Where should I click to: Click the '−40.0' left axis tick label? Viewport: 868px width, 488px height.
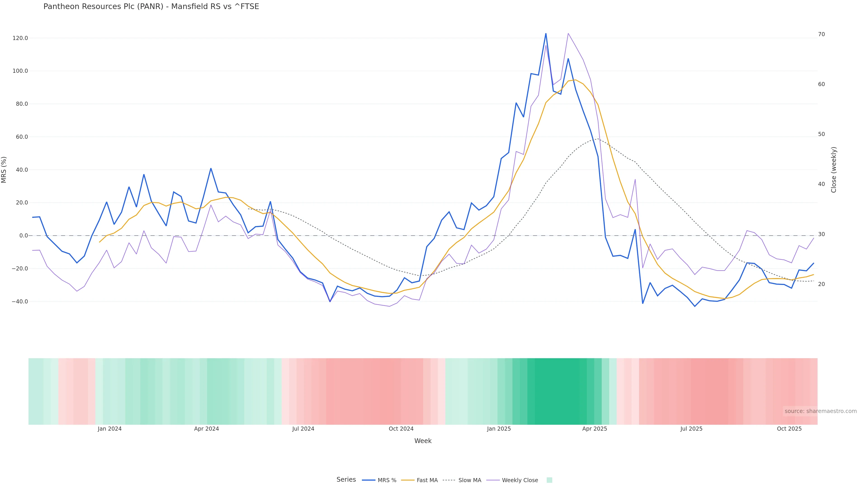(x=19, y=302)
